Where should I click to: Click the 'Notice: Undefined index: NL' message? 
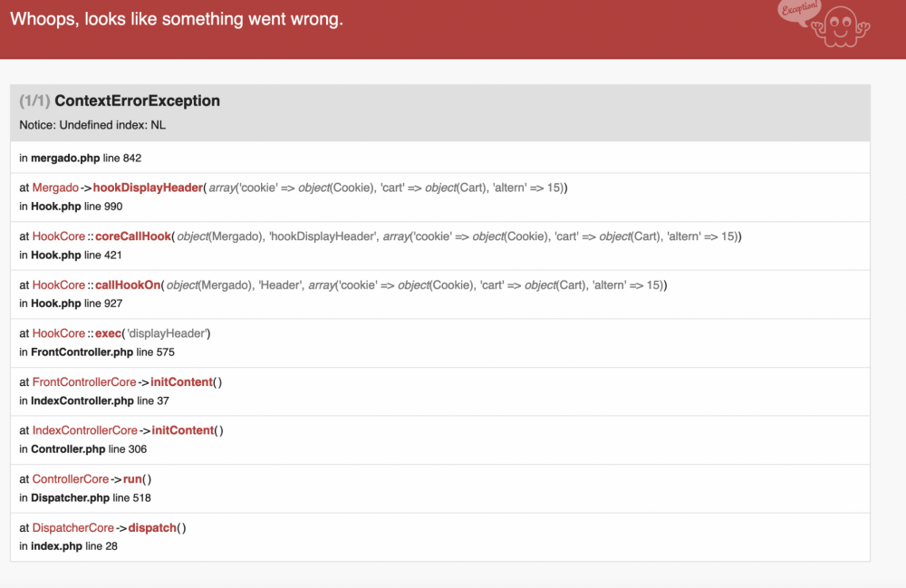pos(92,125)
